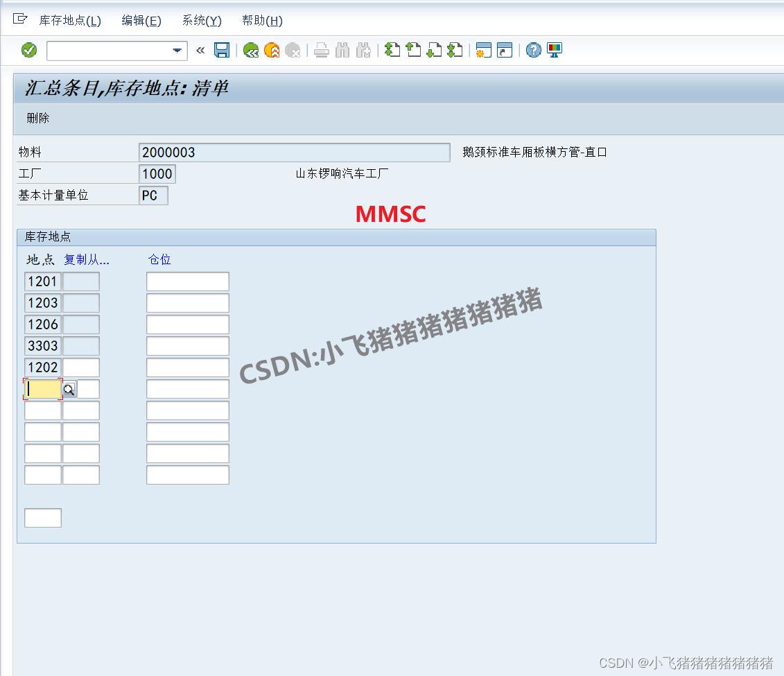The height and width of the screenshot is (676, 784).
Task: Click the Customize Local Layout icon
Action: (553, 50)
